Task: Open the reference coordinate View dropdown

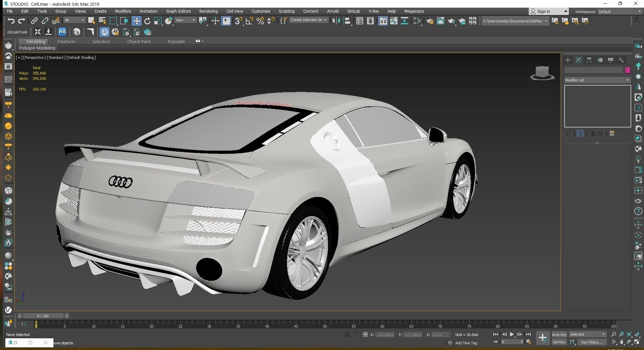Action: click(x=185, y=20)
